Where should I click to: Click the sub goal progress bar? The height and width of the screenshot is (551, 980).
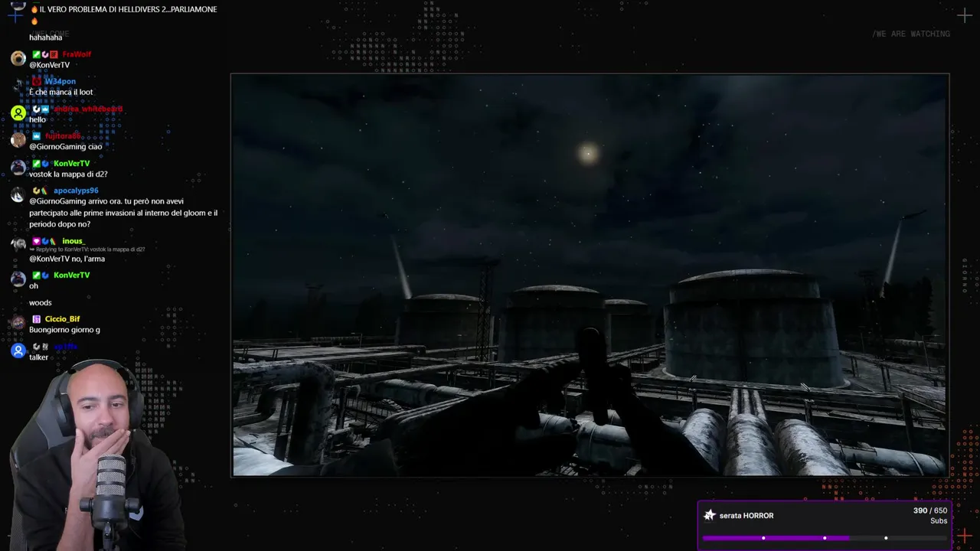[825, 538]
